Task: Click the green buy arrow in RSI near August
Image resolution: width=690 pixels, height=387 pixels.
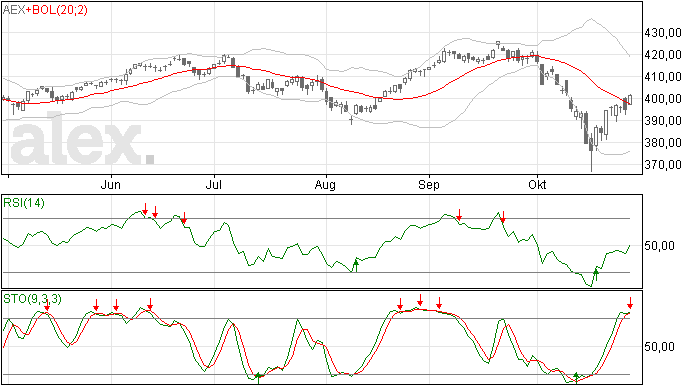Action: coord(356,265)
